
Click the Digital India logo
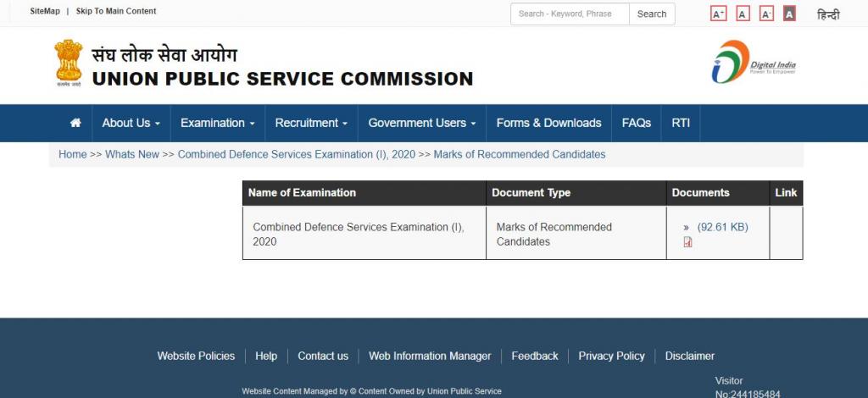(754, 63)
